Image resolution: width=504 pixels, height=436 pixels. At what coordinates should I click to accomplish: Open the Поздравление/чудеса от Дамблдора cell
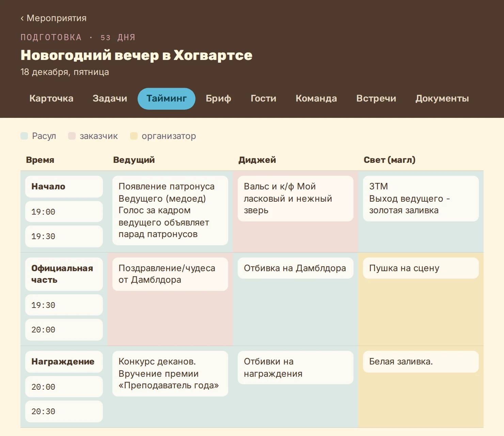click(170, 274)
